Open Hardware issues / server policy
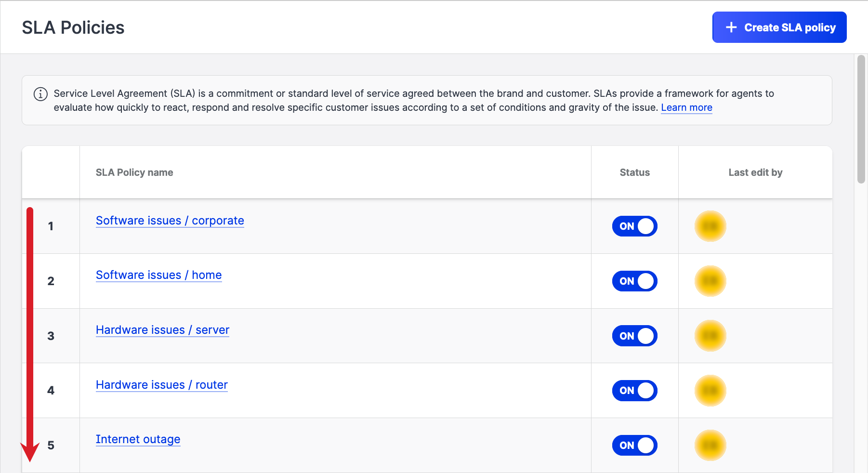The image size is (868, 473). (x=162, y=330)
